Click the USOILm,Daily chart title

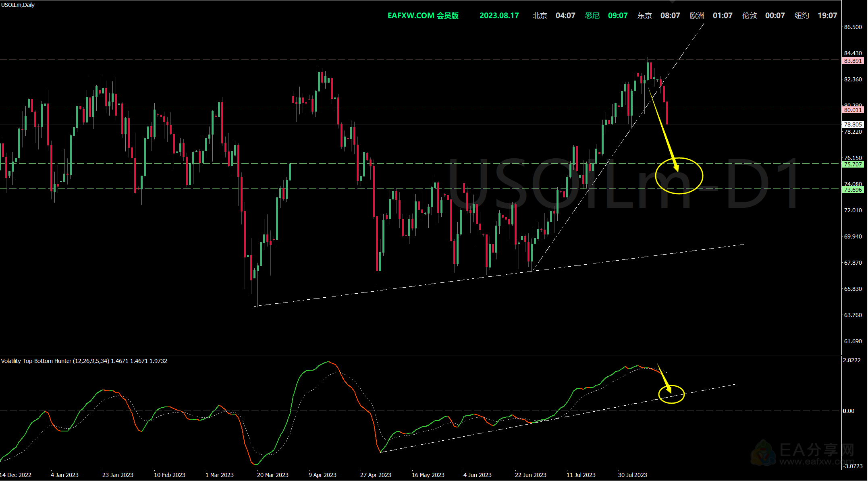[x=18, y=5]
